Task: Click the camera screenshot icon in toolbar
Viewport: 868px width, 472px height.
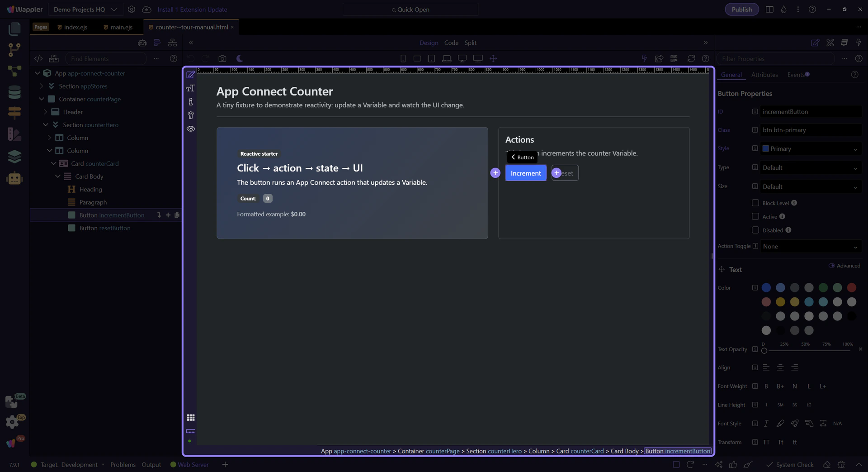Action: pos(222,58)
